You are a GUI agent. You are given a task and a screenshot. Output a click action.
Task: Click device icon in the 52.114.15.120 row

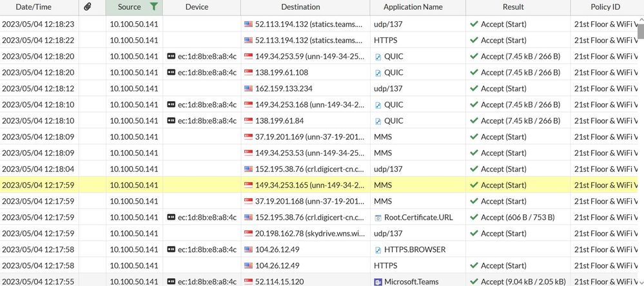pos(171,281)
